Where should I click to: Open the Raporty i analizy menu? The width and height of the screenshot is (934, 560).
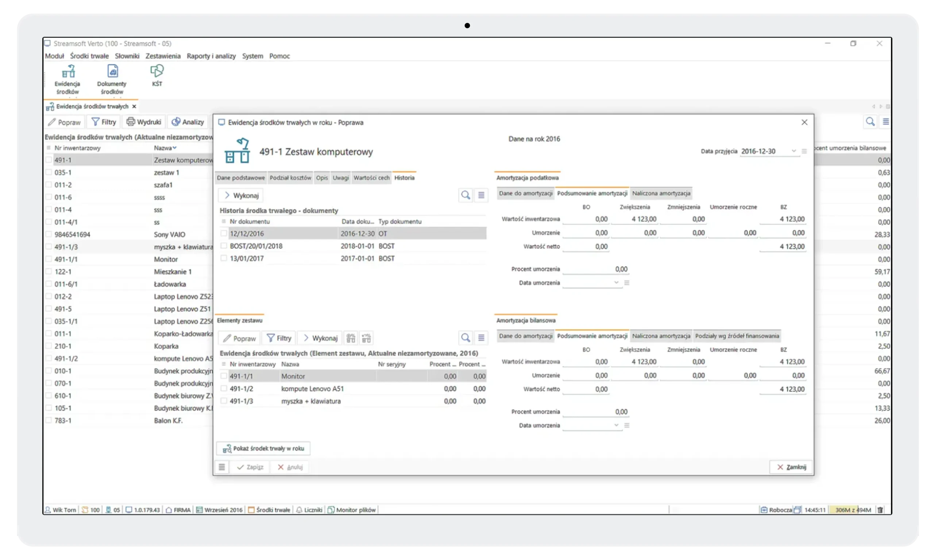[211, 56]
